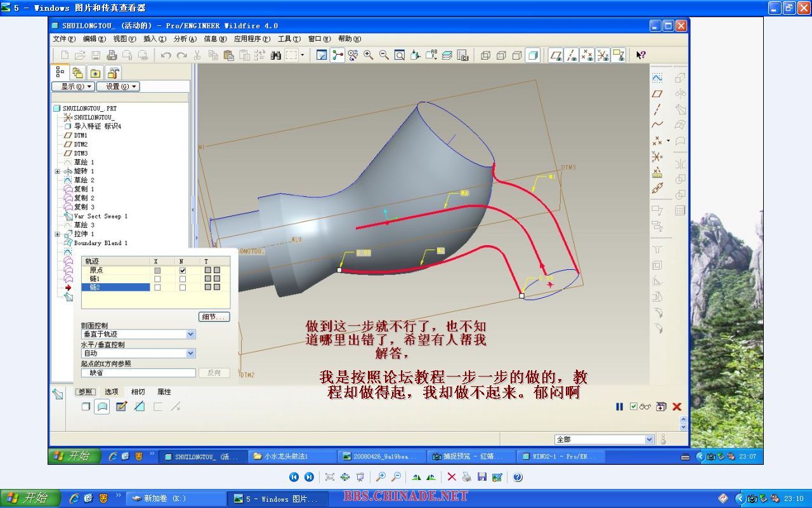Open the 分析 menu
This screenshot has height=508, width=812.
tap(185, 39)
